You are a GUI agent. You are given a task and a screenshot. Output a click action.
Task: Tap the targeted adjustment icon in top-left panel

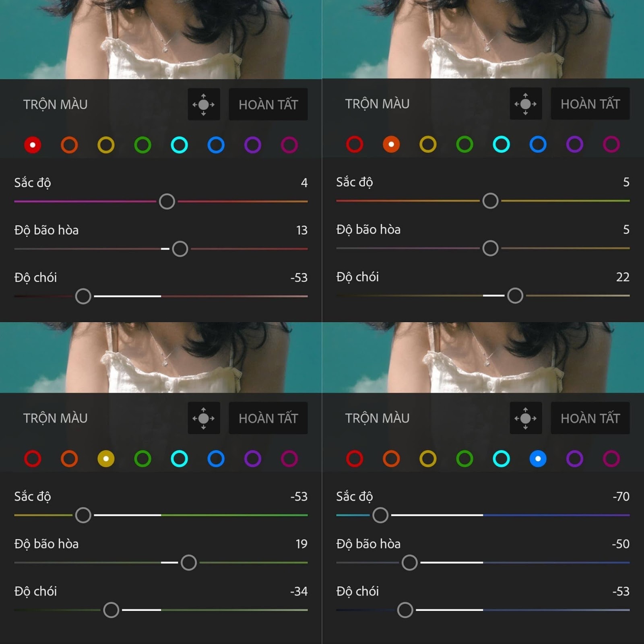tap(204, 104)
